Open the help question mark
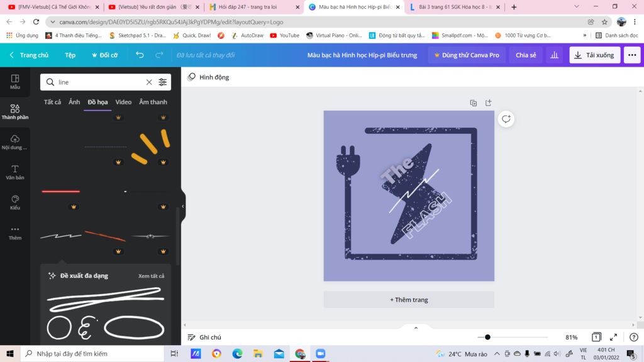 (x=634, y=337)
